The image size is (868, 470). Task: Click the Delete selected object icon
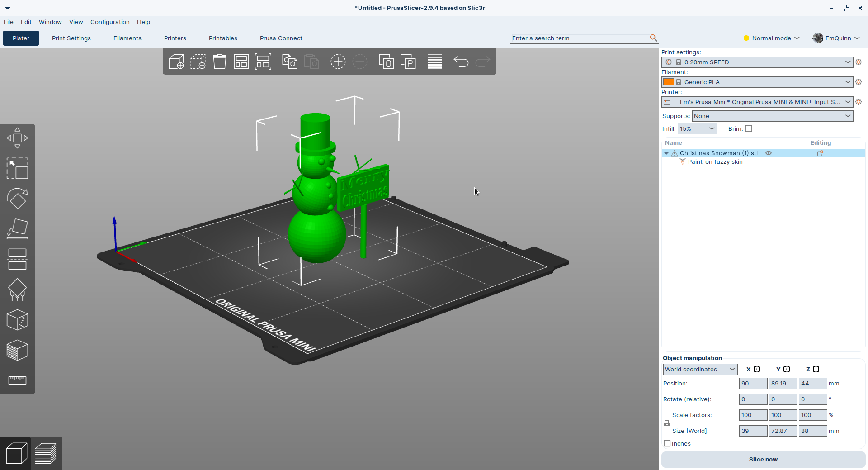(x=198, y=62)
